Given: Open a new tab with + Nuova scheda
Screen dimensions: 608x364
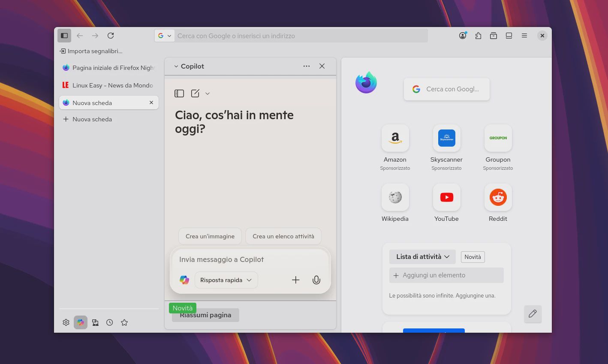Looking at the screenshot, I should tap(109, 119).
